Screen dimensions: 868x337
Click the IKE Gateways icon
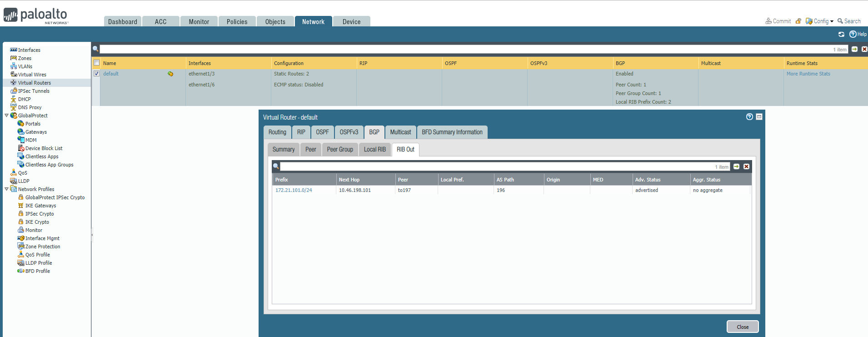click(x=21, y=206)
